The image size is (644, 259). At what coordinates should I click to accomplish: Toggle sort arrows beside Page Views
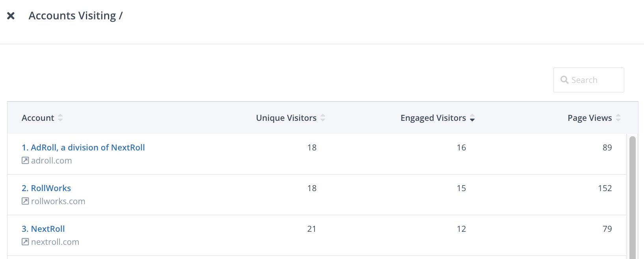[x=618, y=118]
